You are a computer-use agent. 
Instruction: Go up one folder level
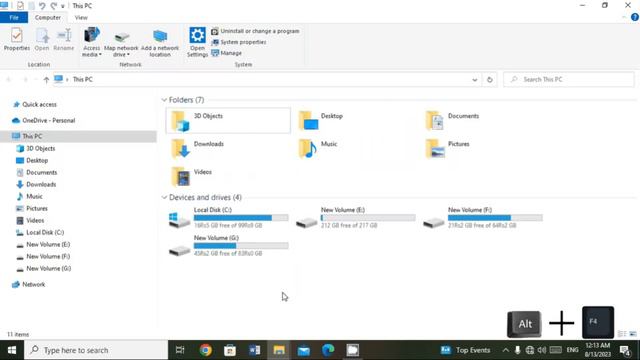click(x=46, y=80)
